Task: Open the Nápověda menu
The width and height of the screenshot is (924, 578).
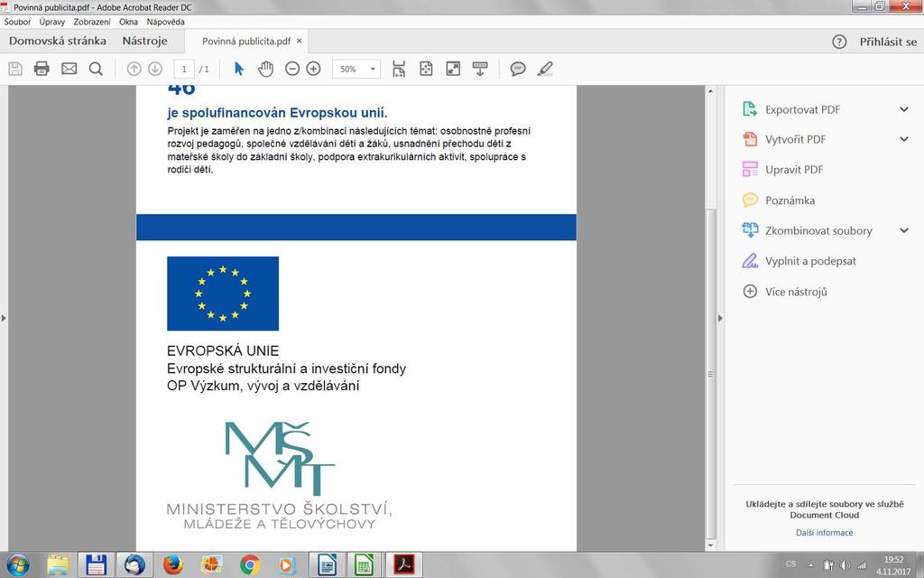Action: 165,22
